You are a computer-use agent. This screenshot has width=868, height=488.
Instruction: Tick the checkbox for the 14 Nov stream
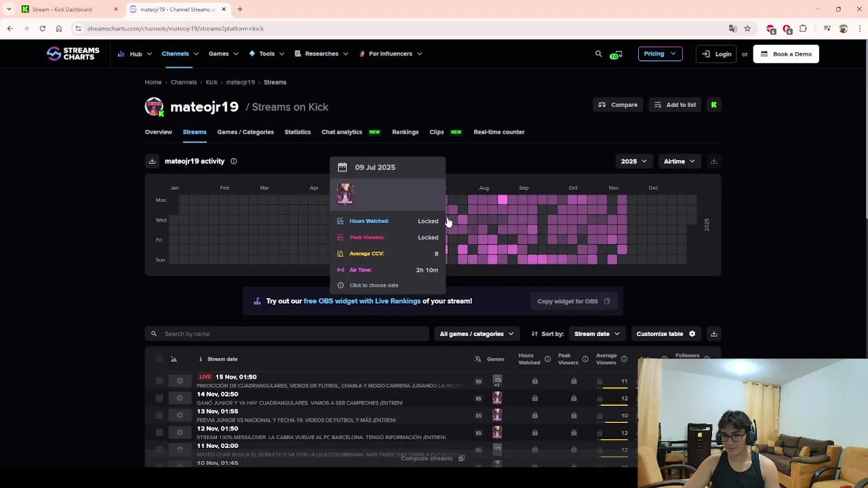click(159, 398)
